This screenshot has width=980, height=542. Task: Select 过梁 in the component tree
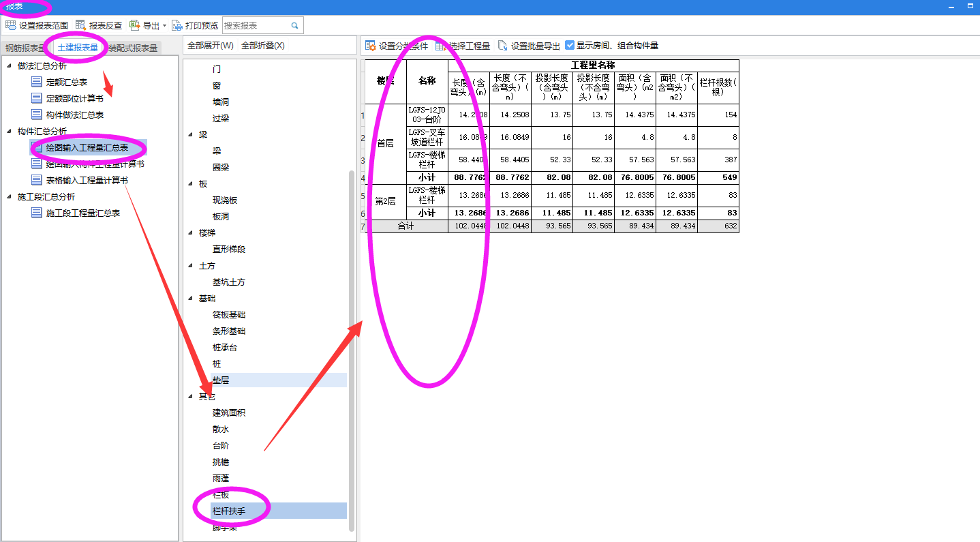click(x=221, y=118)
